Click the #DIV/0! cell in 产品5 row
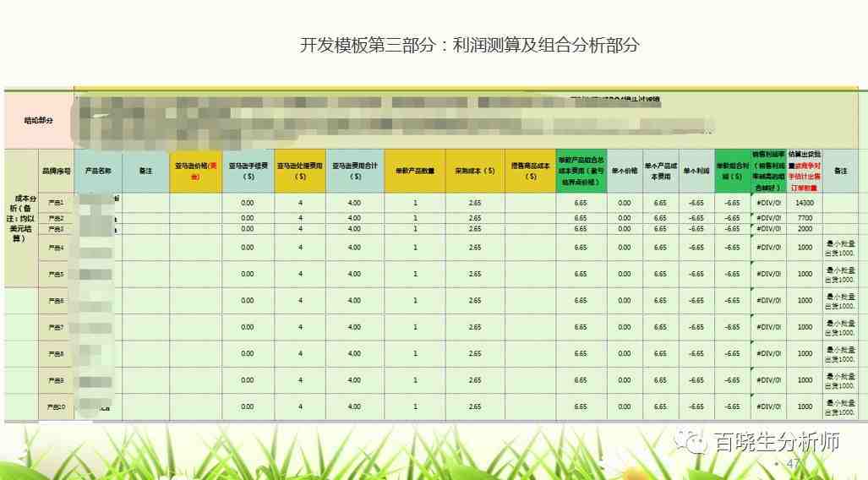The image size is (868, 480). click(x=769, y=274)
